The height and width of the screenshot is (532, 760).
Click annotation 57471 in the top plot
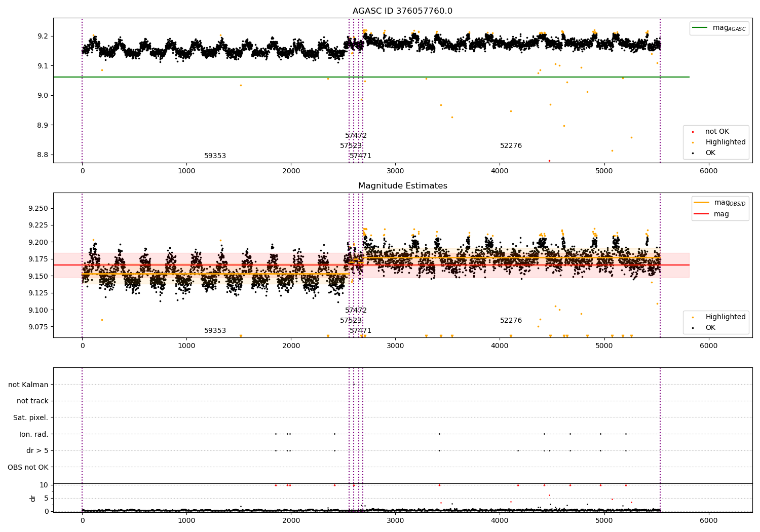click(361, 156)
